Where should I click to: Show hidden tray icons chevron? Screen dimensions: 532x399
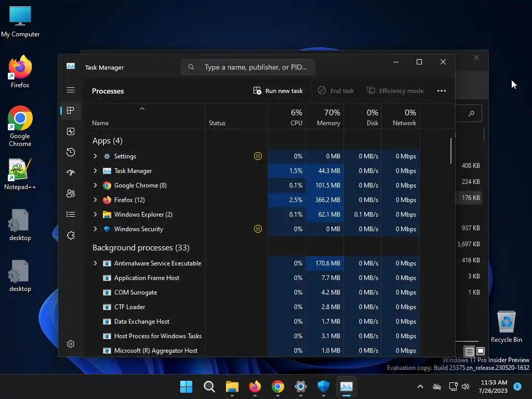tap(420, 387)
